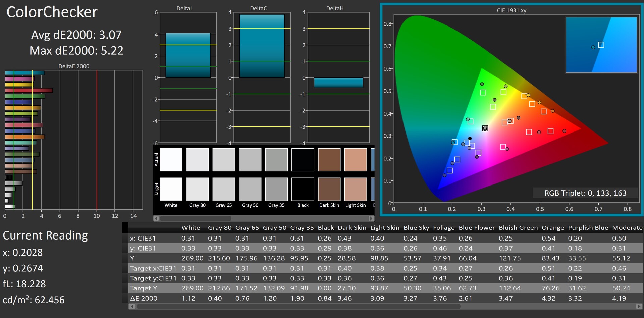644x318 pixels.
Task: Click the magnified inset in the CIE 1931 chart
Action: 601,45
